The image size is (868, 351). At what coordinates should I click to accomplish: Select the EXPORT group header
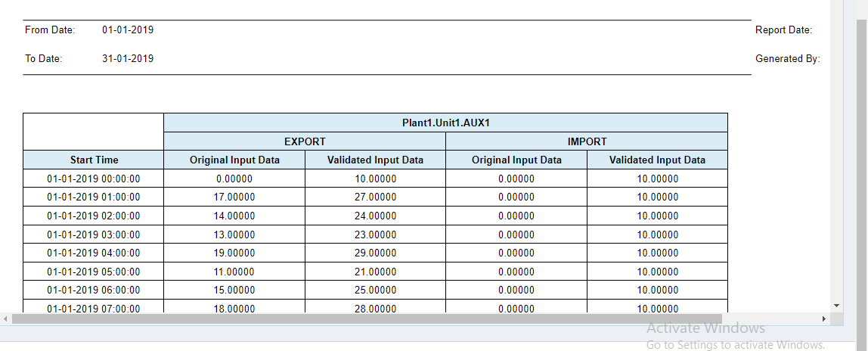(x=305, y=141)
